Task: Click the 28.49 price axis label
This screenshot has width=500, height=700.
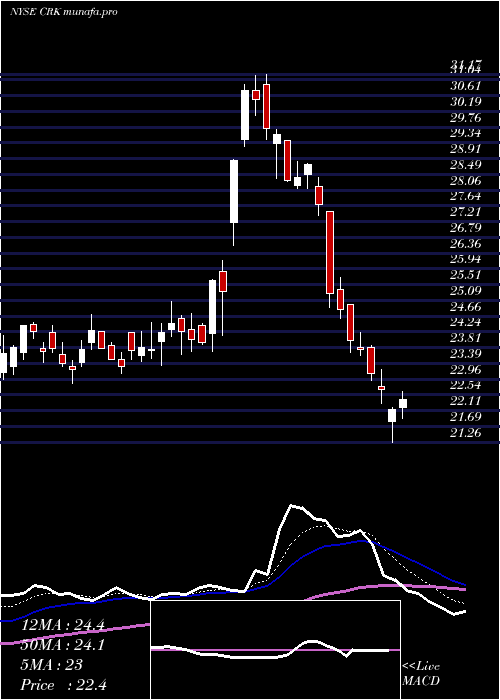Action: pos(466,165)
